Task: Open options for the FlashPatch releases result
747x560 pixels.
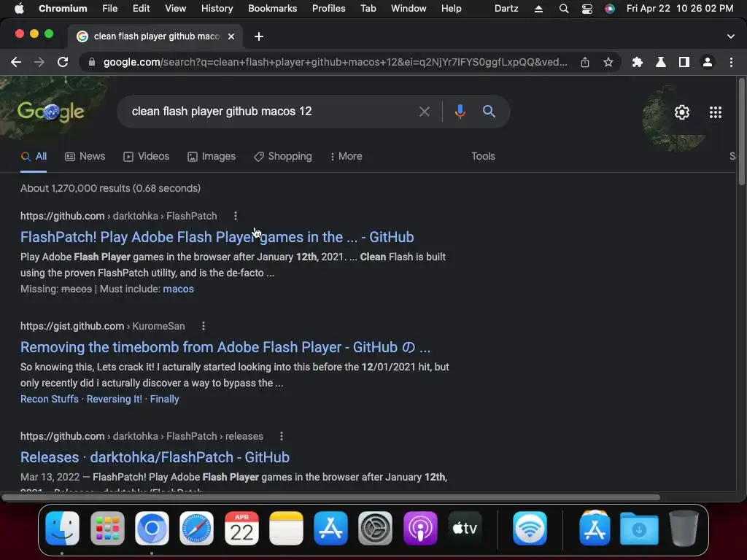Action: 282,436
